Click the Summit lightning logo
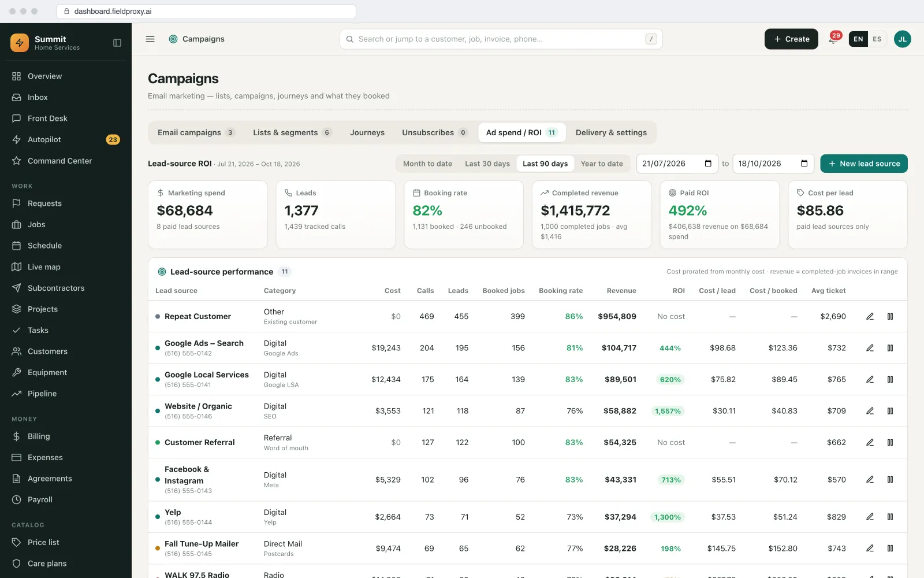 20,43
